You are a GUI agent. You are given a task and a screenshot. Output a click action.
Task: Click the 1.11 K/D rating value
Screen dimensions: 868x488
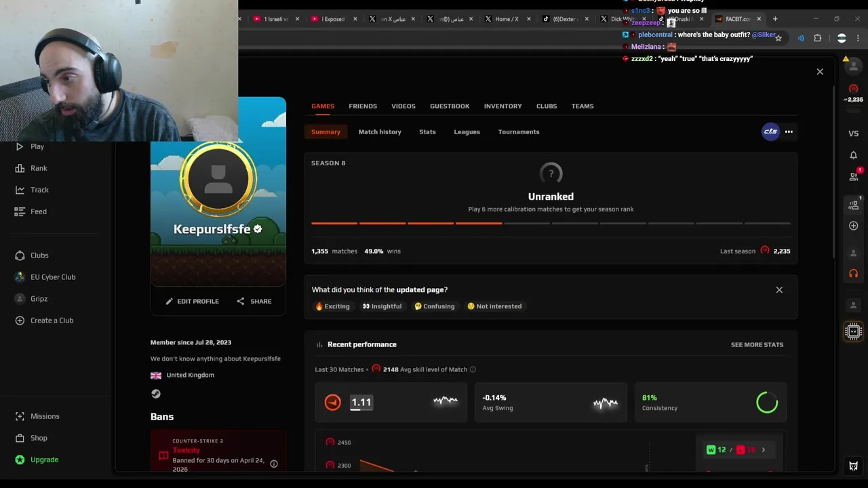coord(361,403)
